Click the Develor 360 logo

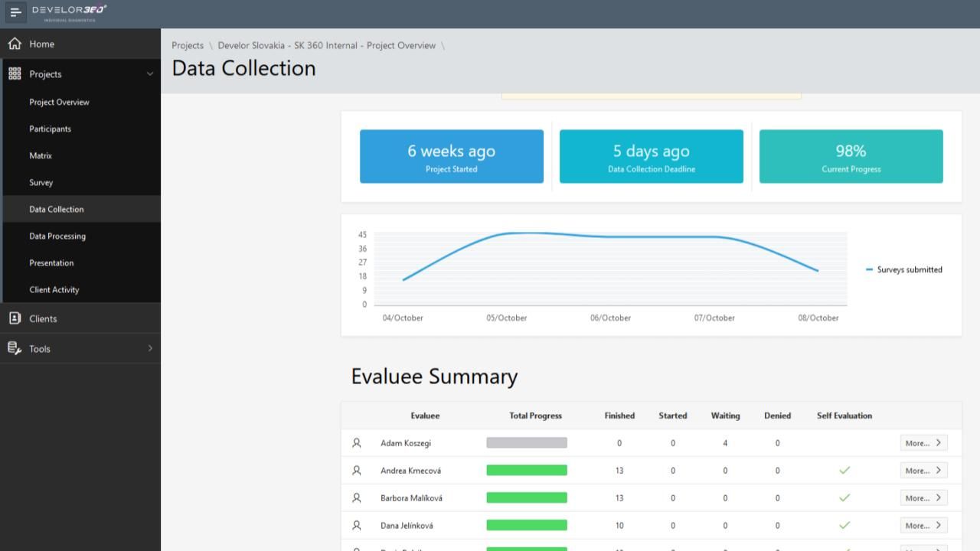point(69,11)
